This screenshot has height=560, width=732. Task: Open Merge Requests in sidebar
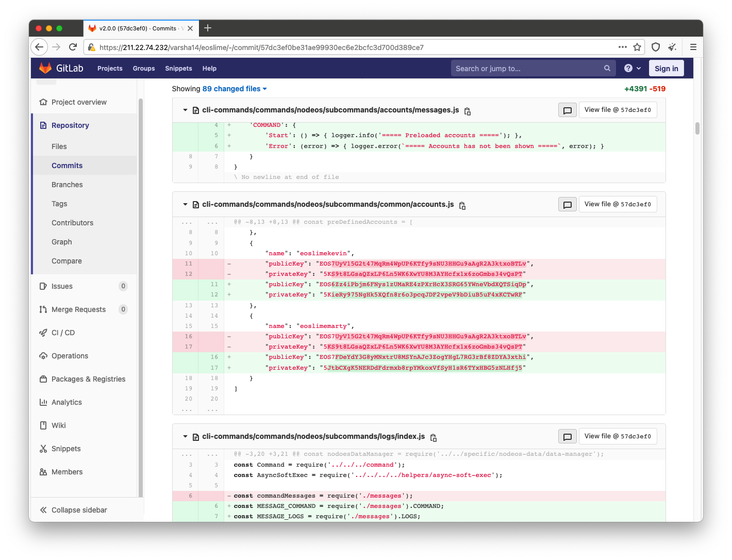(78, 309)
